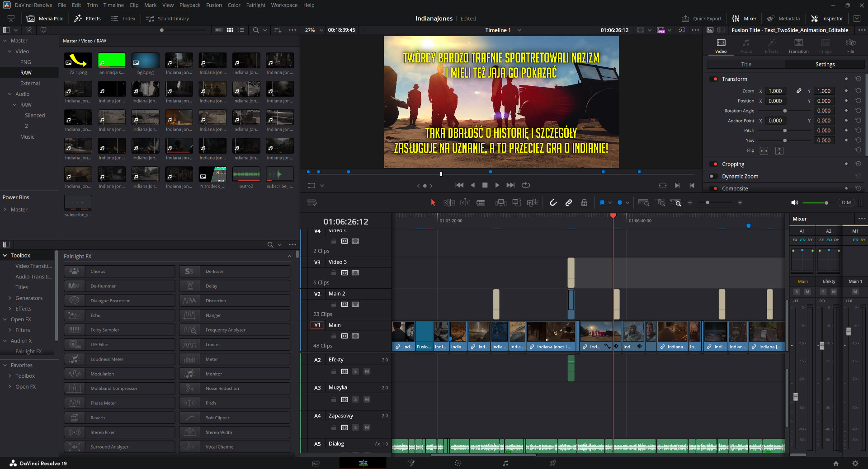Open the viewer zoom percentage dropdown

point(321,30)
